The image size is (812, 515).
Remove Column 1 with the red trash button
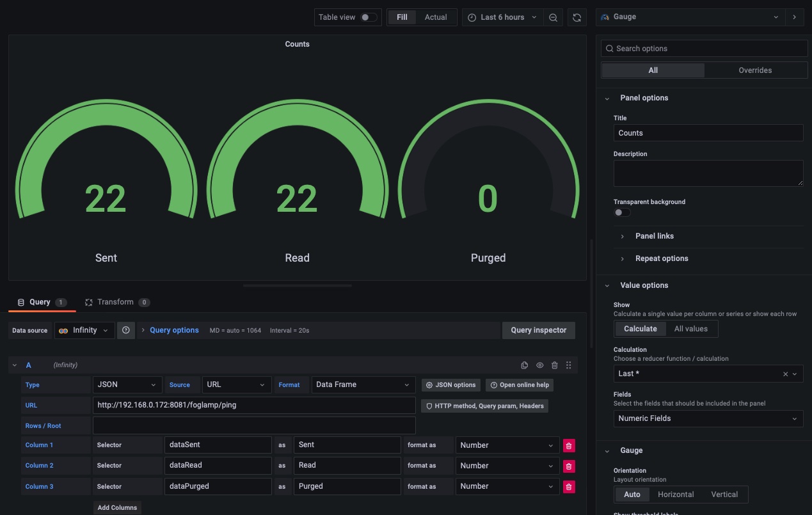point(568,445)
